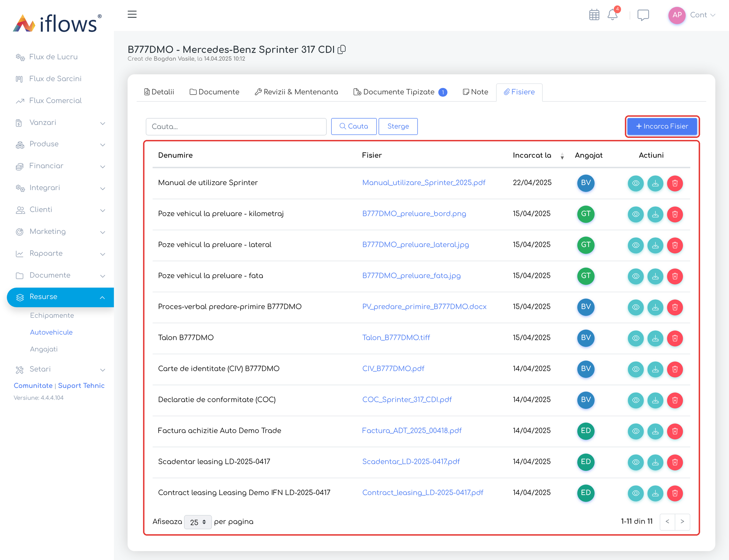Click the Incarca Fisier button

[662, 126]
